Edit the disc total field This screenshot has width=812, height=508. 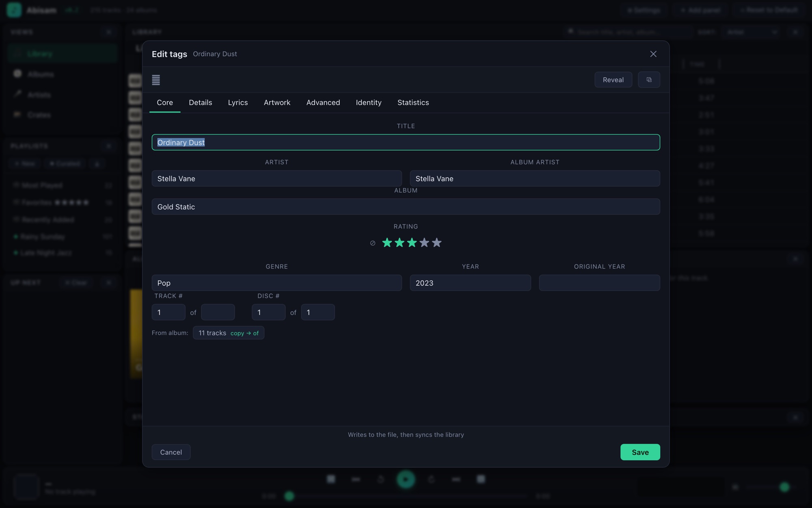tap(317, 312)
